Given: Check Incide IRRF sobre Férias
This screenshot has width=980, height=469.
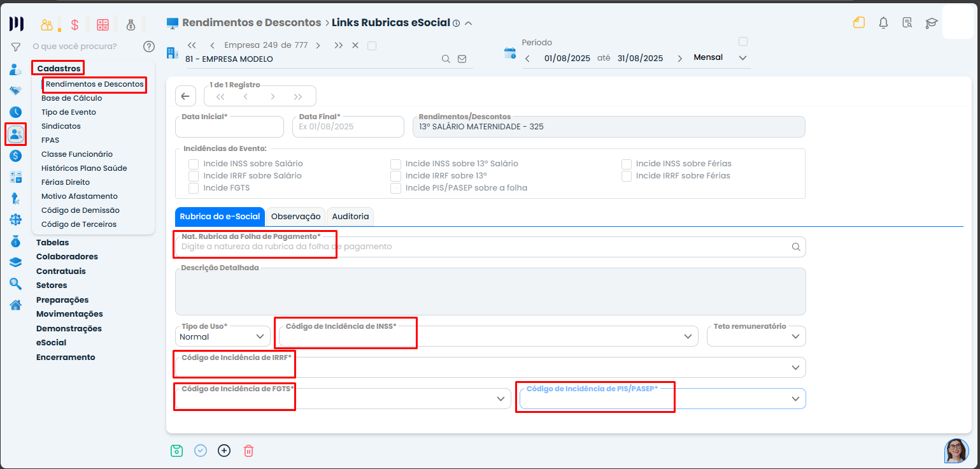Looking at the screenshot, I should click(x=627, y=176).
